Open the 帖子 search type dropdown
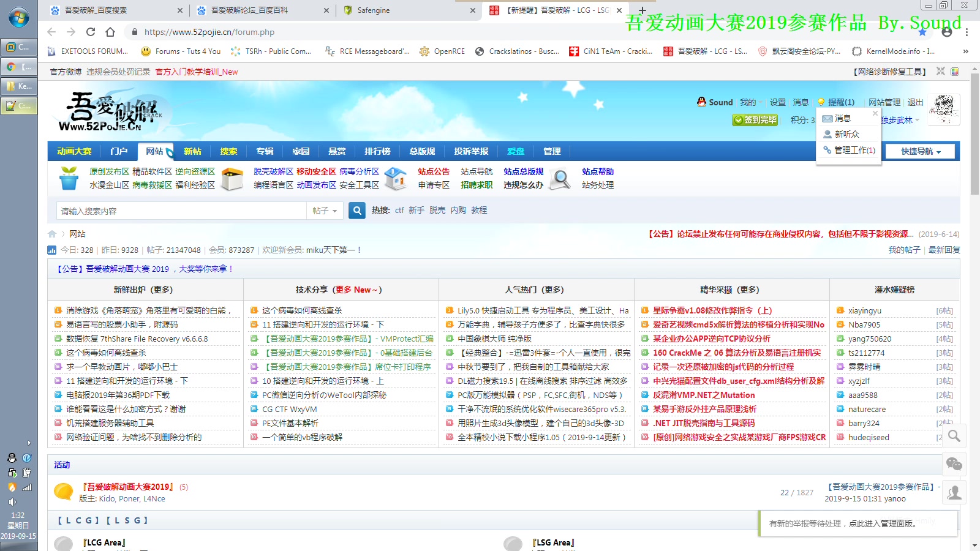 324,210
